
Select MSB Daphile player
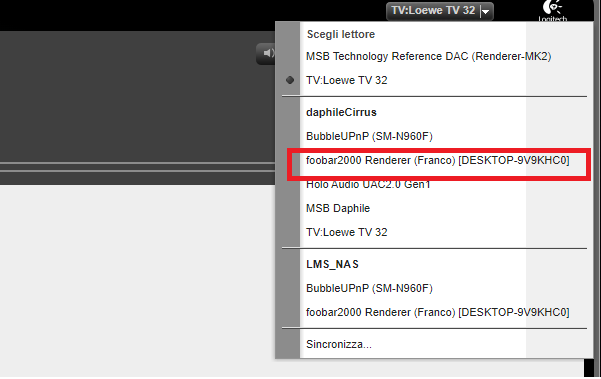[338, 208]
